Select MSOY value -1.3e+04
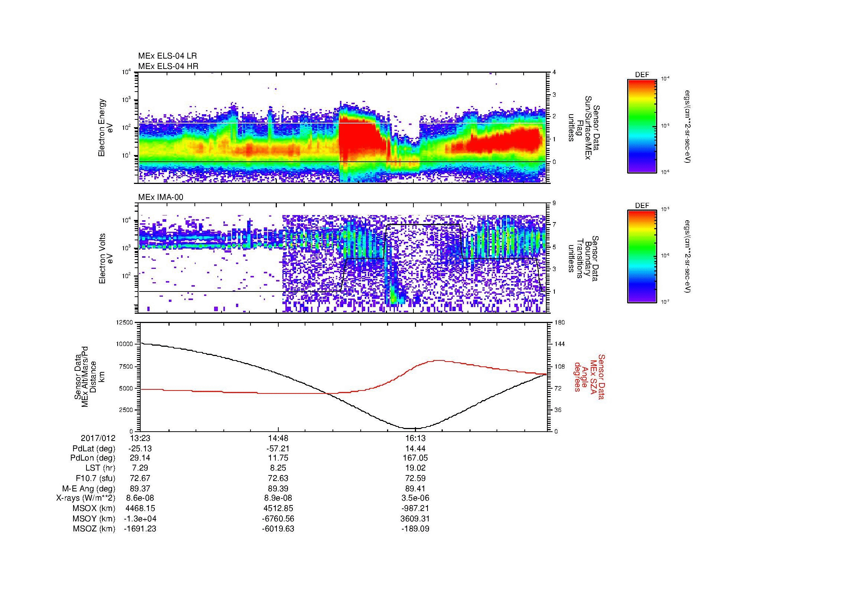This screenshot has width=868, height=613. 140,518
